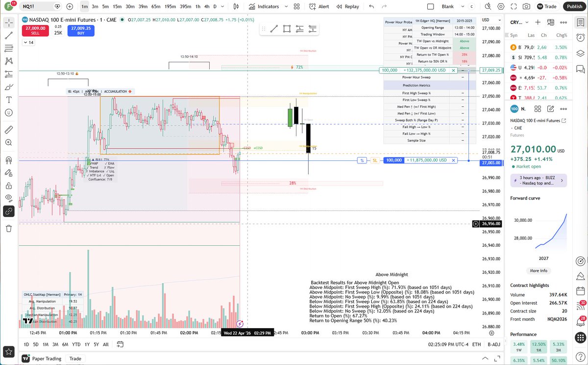
Task: Take a chart snapshot with camera icon
Action: (x=526, y=6)
